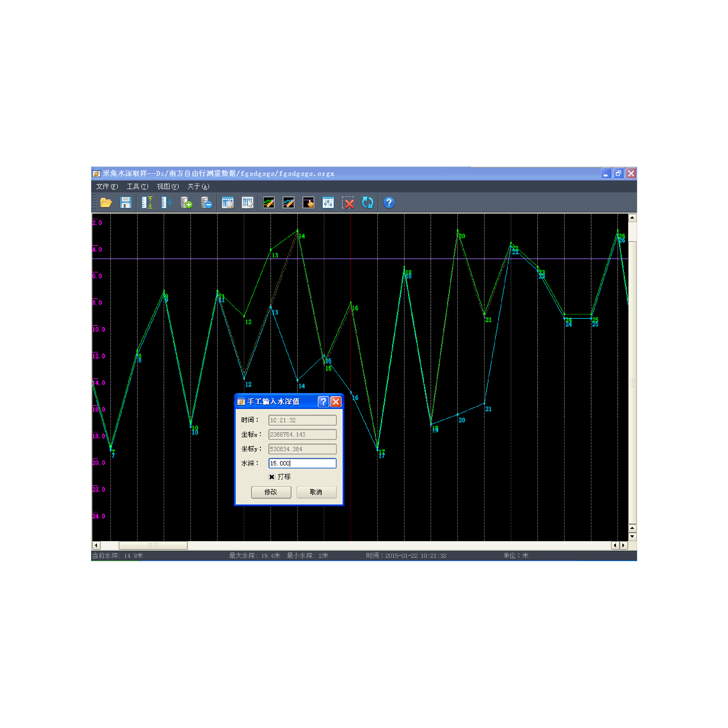Click the red X delete selection icon
The width and height of the screenshot is (728, 728).
[x=348, y=203]
